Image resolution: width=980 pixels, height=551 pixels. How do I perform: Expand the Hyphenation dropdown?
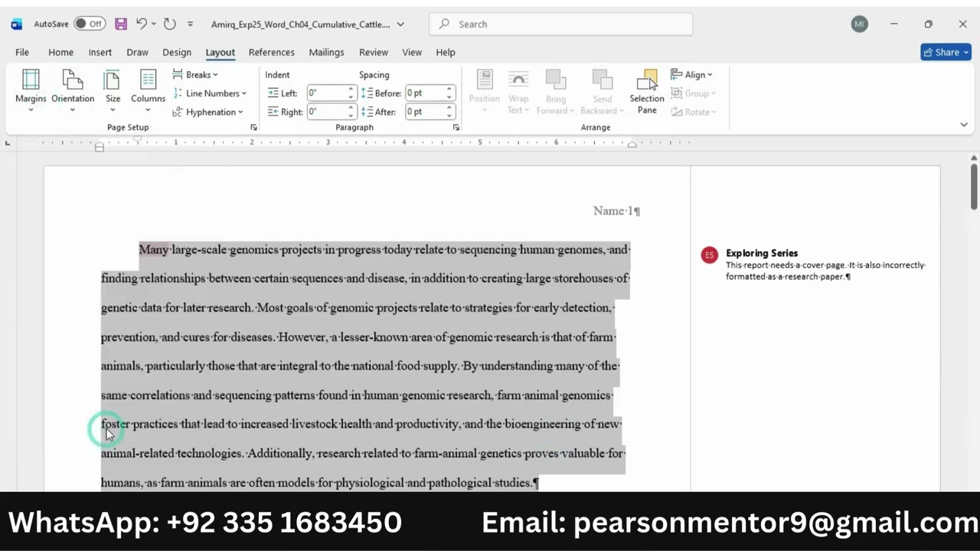click(208, 112)
